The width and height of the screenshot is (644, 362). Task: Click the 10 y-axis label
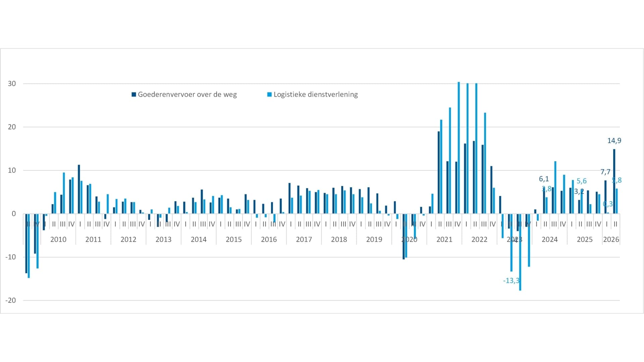click(12, 170)
